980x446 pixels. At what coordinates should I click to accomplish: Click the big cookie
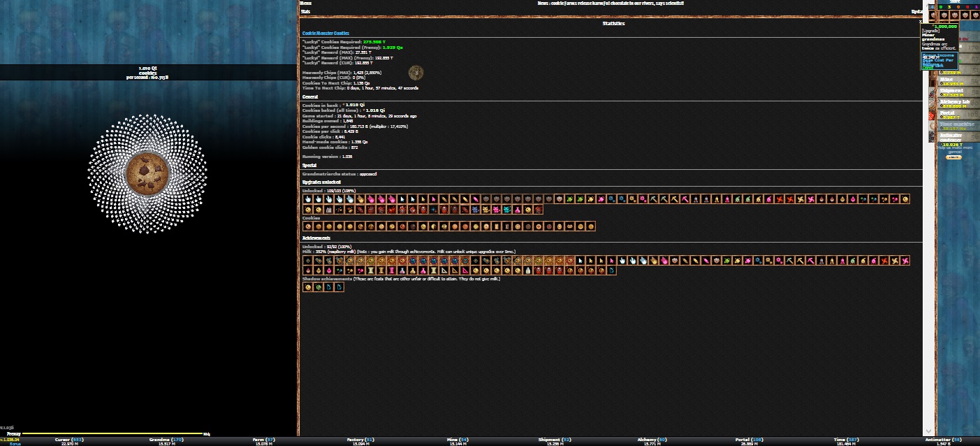147,172
